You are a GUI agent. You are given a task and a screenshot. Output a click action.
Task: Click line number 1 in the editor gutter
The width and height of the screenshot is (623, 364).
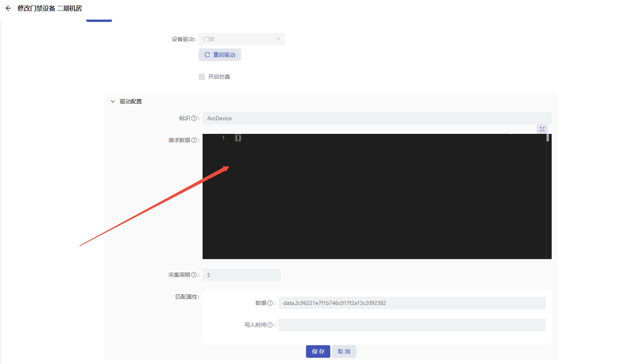point(223,138)
